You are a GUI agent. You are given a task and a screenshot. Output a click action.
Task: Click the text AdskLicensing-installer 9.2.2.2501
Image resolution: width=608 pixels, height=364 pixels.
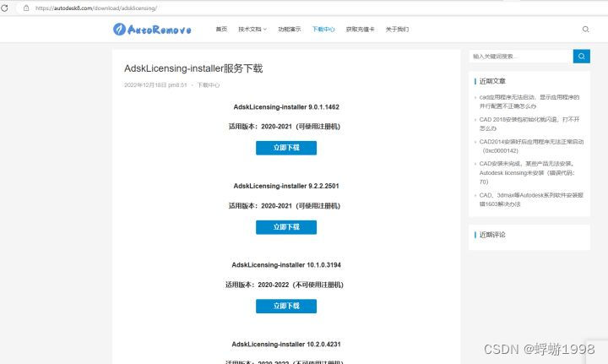(286, 186)
